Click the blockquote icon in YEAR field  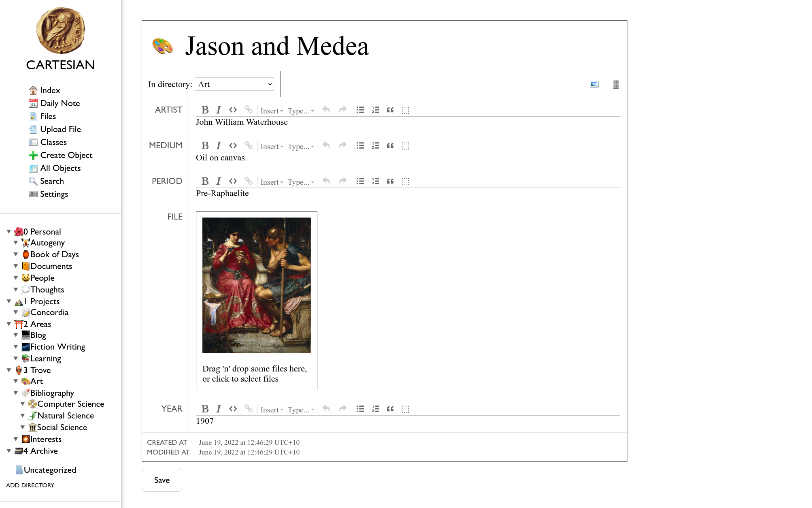390,408
